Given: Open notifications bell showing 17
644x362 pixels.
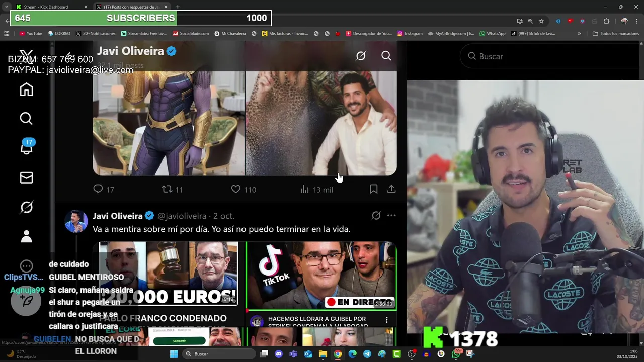Looking at the screenshot, I should click(26, 148).
